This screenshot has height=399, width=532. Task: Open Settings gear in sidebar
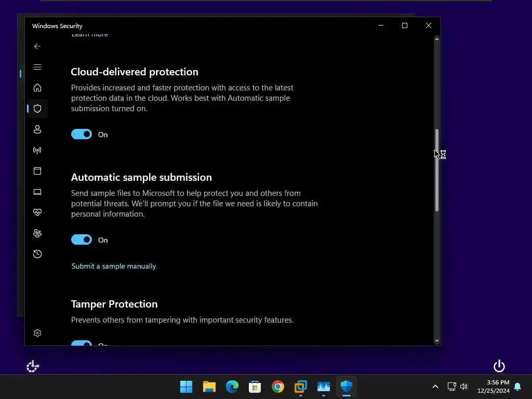37,333
